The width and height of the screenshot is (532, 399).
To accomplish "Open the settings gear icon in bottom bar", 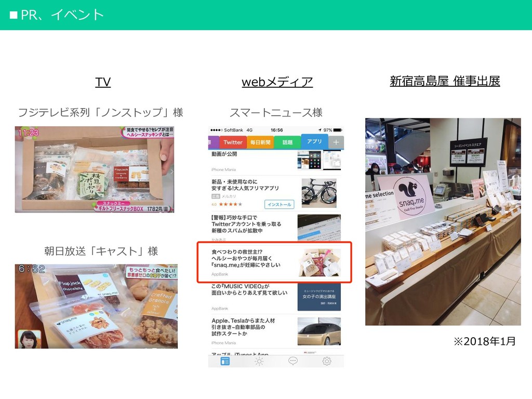I will [327, 362].
